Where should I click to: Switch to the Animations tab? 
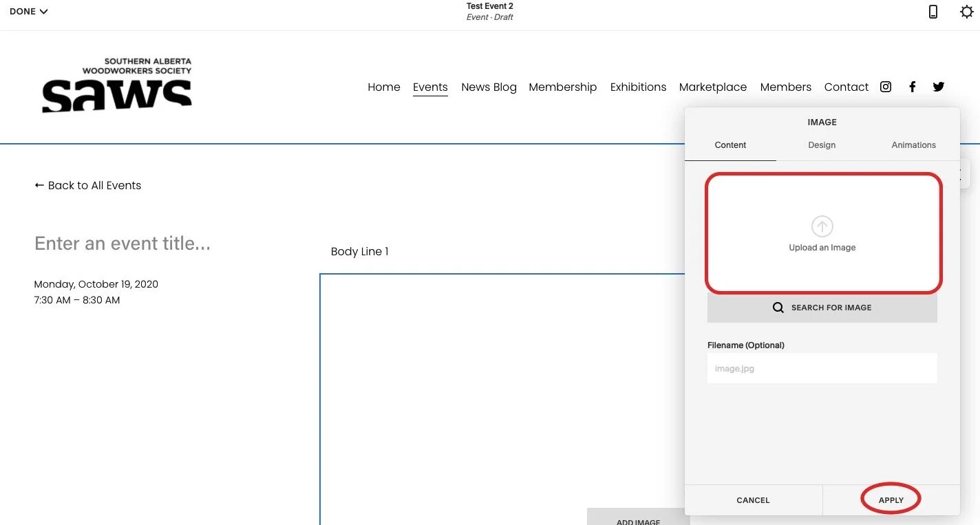914,145
